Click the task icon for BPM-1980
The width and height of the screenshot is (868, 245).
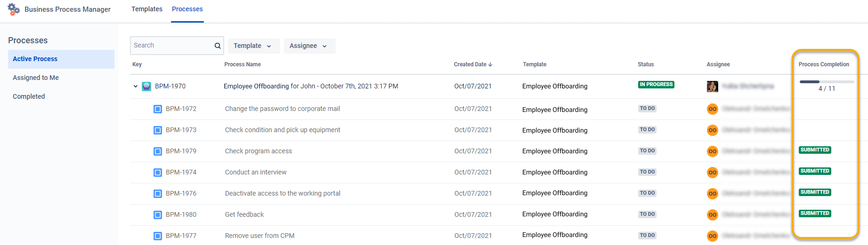point(158,215)
